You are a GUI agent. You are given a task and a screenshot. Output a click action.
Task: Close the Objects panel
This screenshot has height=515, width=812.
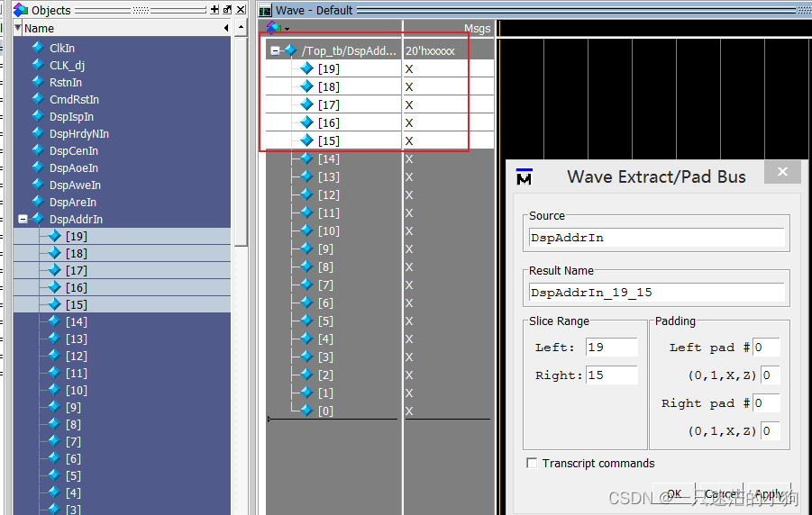tap(241, 9)
